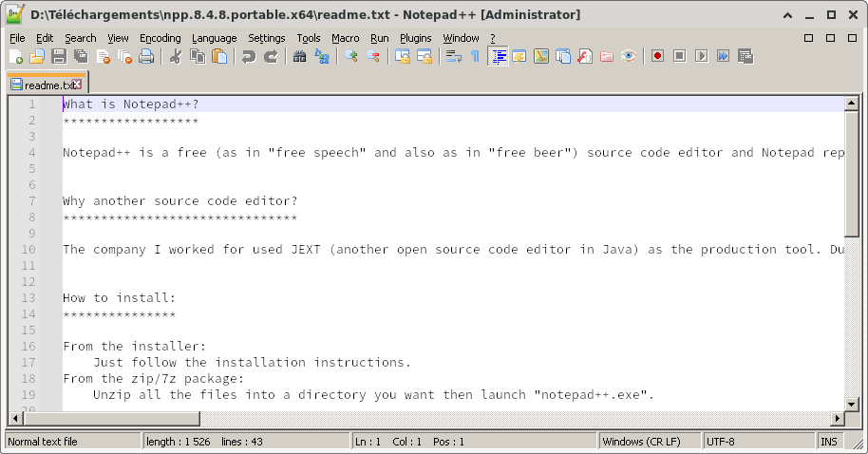This screenshot has width=868, height=454.
Task: Paste from clipboard using the toolbar icon
Action: pos(219,56)
